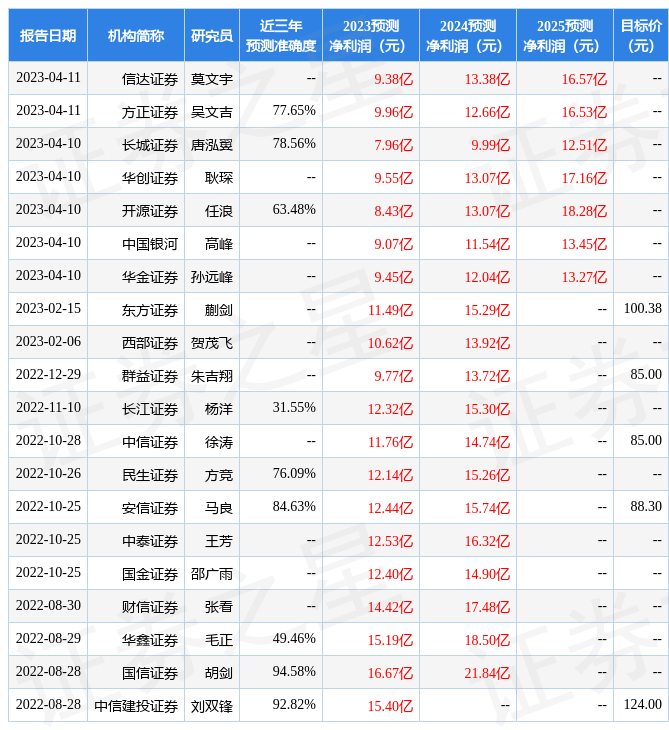Click the 17.16亿 2025 profit value
The width and height of the screenshot is (669, 730).
[x=584, y=178]
